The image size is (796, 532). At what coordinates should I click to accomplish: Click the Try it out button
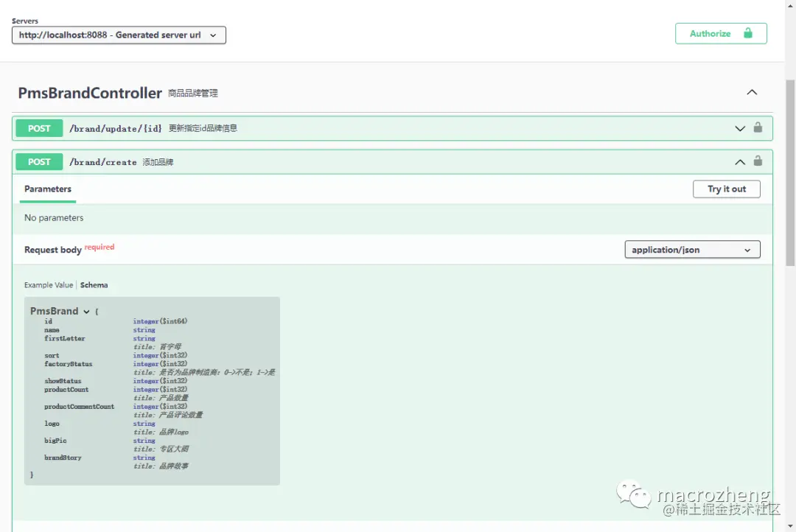pyautogui.click(x=726, y=189)
